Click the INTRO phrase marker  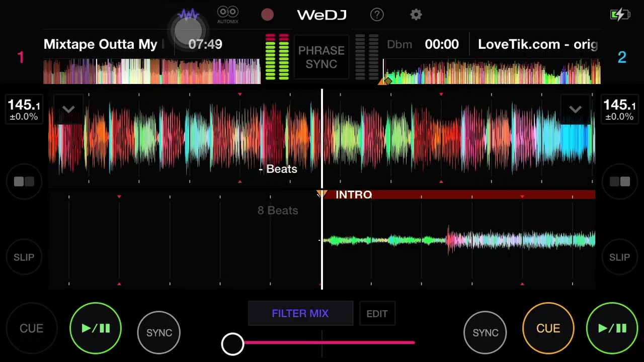[353, 195]
